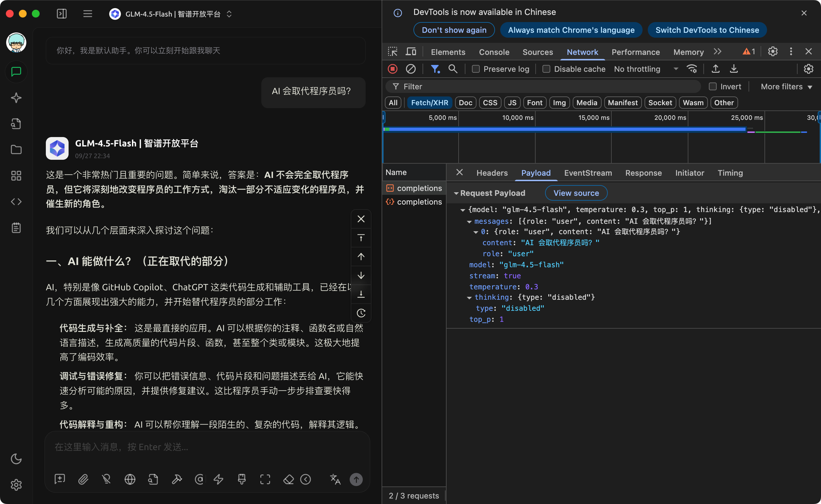Click Switch DevTools to Chinese button
Screen dimensions: 821x504
[707, 30]
